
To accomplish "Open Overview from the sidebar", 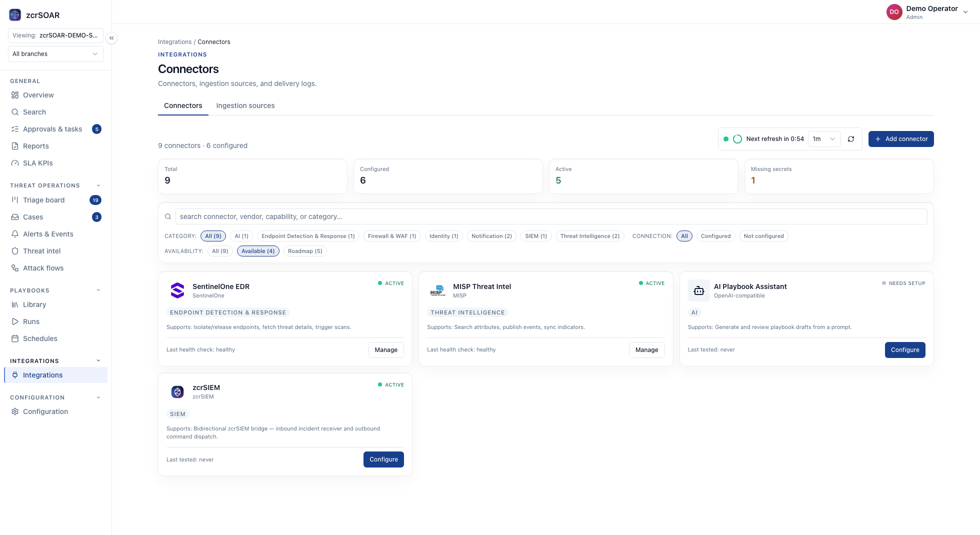I will click(55, 95).
